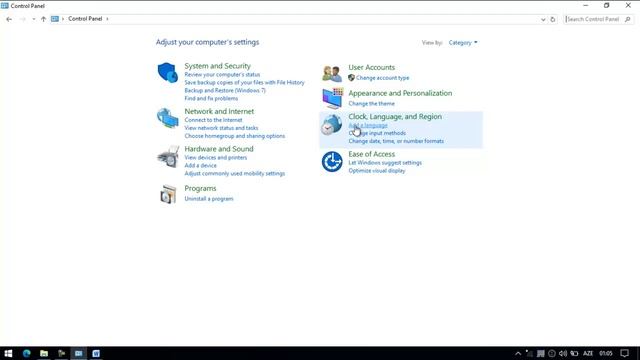Open Adjust commonly used mobility settings
The height and width of the screenshot is (360, 640).
tap(235, 173)
